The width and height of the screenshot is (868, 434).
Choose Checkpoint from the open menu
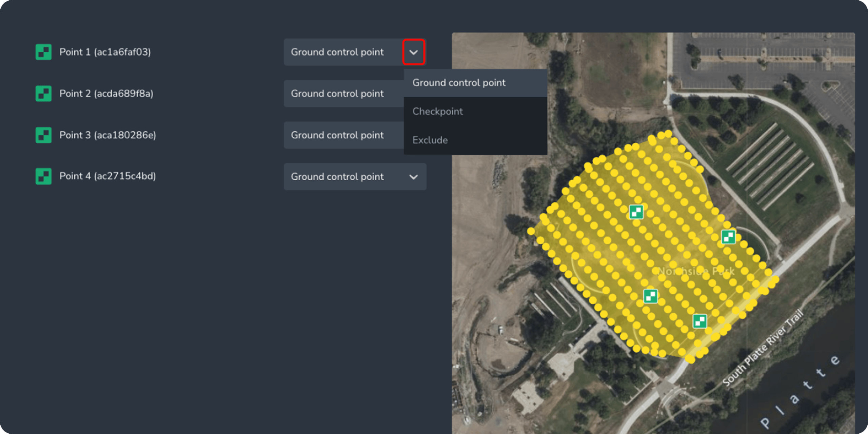pos(438,111)
